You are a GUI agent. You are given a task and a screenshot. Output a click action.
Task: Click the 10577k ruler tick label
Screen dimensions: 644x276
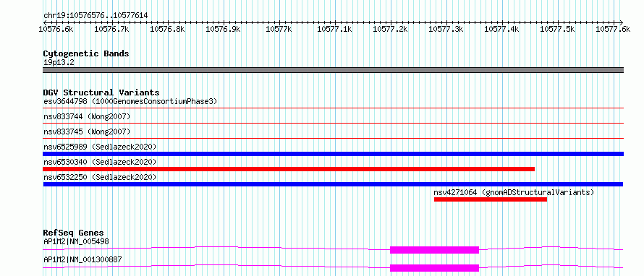279,29
